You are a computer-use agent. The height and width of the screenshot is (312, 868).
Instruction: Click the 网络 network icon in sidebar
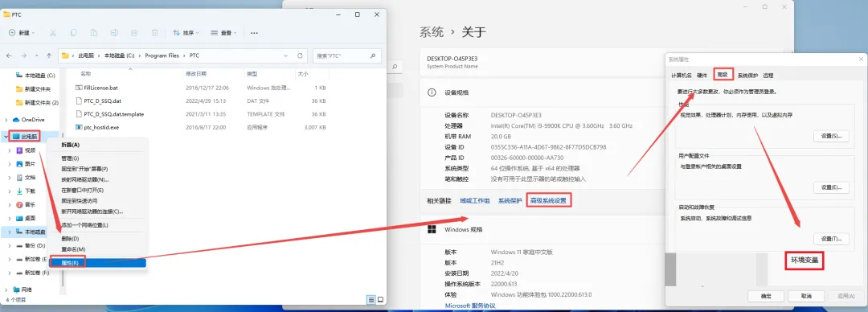click(x=16, y=289)
